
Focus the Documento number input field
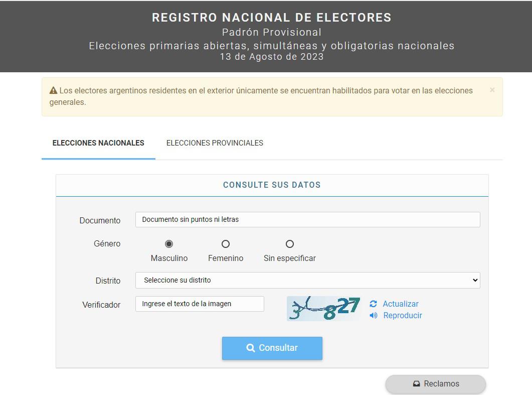tap(307, 219)
